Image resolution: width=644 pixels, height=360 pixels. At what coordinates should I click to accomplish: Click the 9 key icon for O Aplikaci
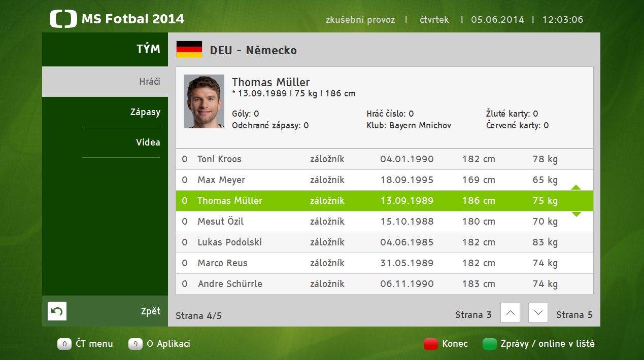pos(135,344)
